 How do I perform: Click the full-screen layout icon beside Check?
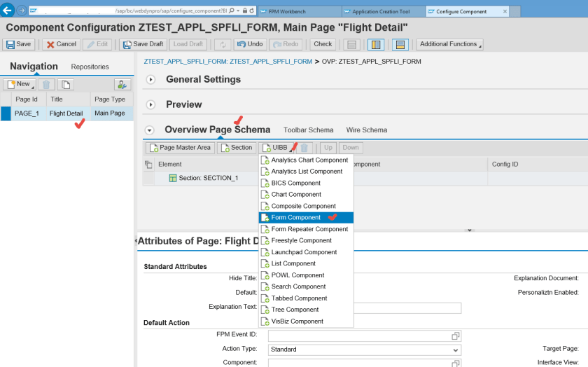click(351, 45)
